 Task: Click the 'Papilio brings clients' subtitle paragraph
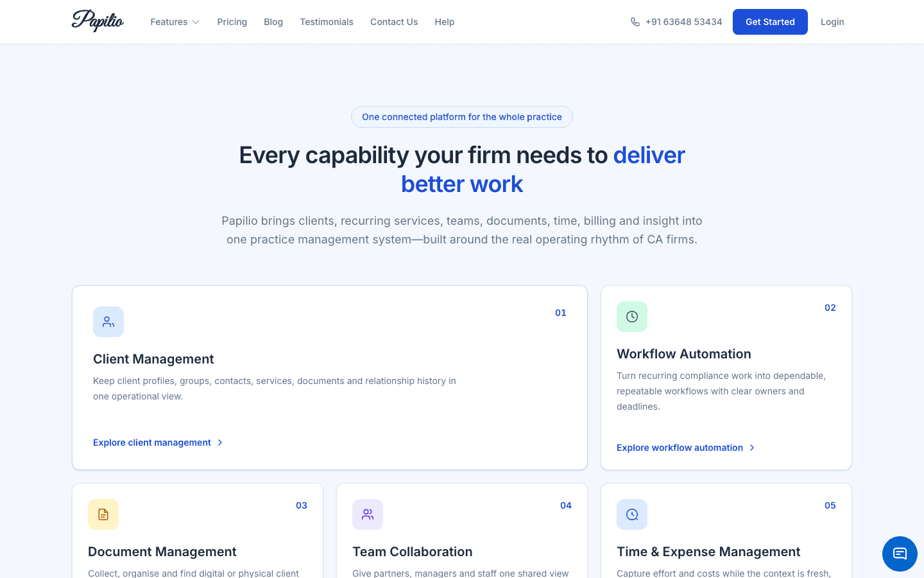click(462, 230)
